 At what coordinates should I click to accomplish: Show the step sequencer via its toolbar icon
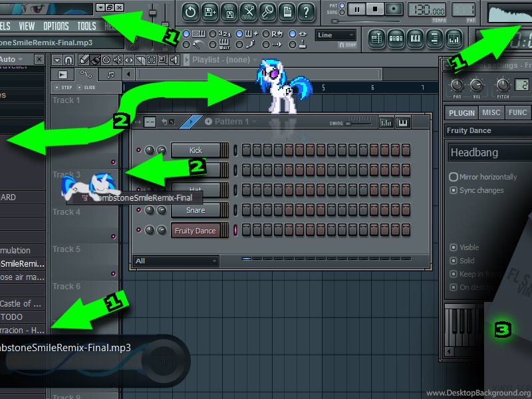(396, 39)
